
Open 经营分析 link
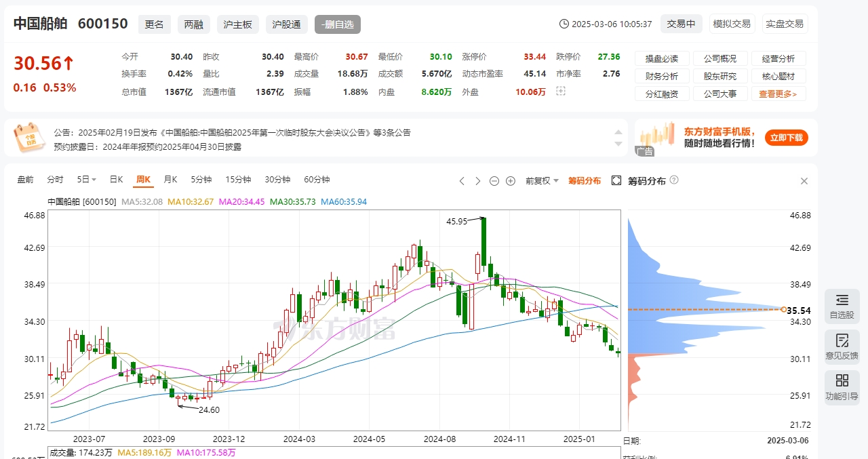coord(778,59)
